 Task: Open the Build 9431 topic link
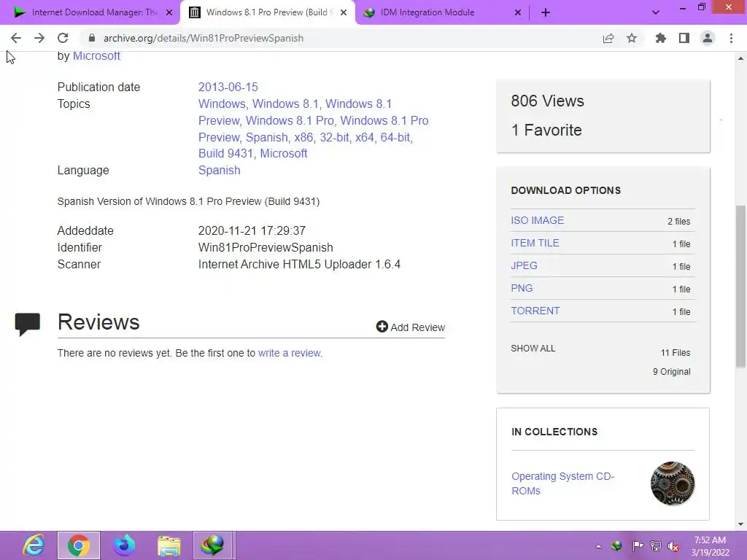click(x=225, y=153)
